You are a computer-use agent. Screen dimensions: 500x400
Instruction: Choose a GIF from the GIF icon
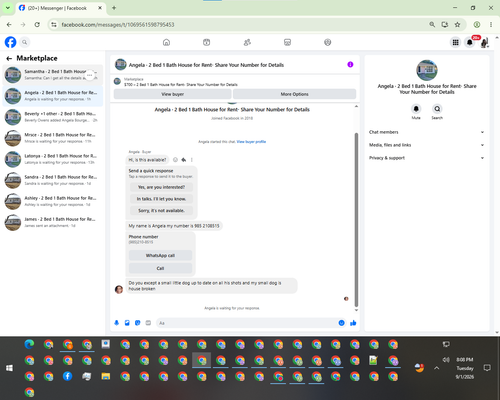(x=148, y=323)
